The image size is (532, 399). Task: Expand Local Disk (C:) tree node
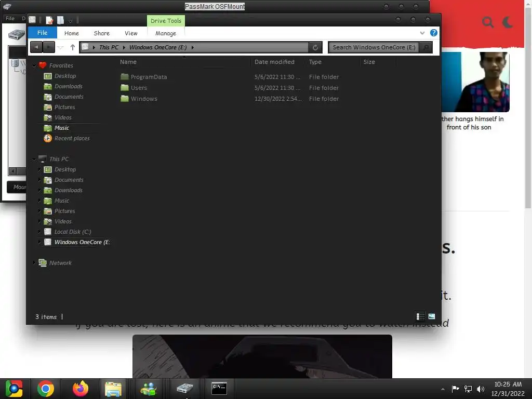[39, 232]
